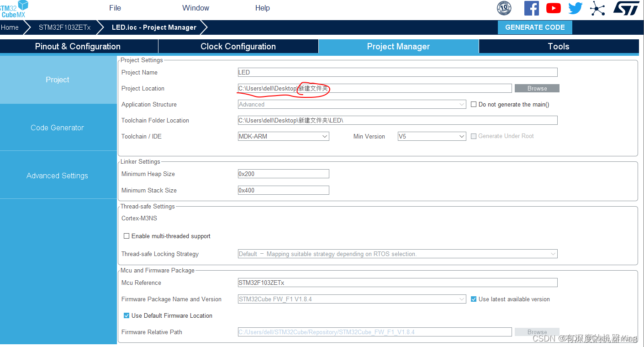Browse for the Project Location
Image resolution: width=644 pixels, height=347 pixels.
coord(537,88)
